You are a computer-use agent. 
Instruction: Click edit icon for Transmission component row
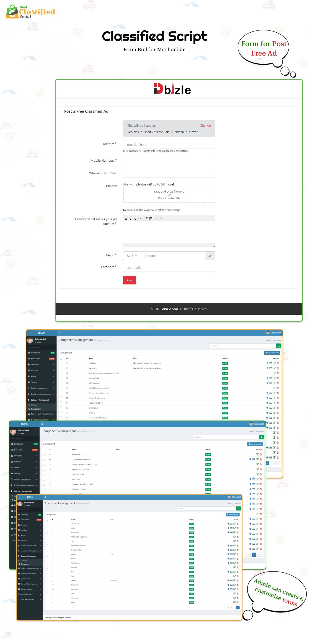(x=235, y=524)
